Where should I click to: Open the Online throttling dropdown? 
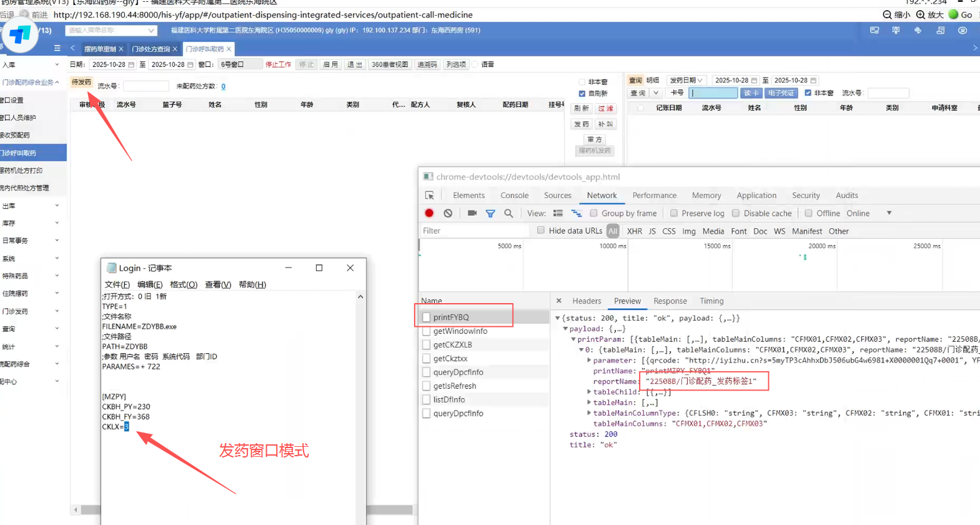tap(889, 213)
